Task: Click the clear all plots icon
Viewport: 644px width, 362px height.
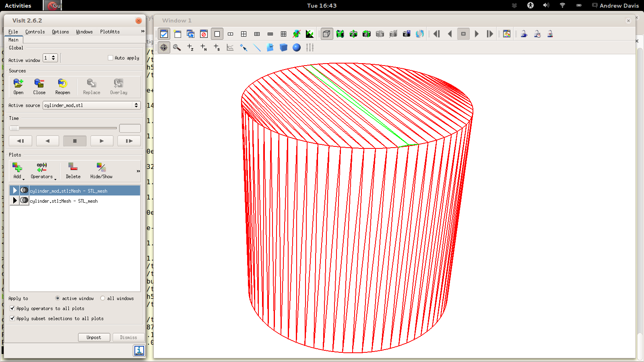Action: tap(297, 34)
